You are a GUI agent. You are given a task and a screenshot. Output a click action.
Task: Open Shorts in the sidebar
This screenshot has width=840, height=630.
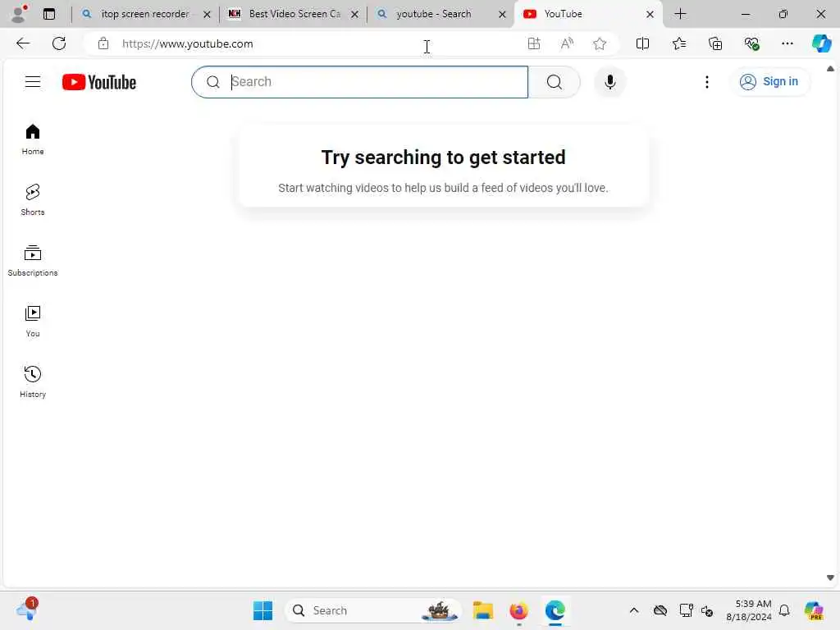click(x=33, y=200)
